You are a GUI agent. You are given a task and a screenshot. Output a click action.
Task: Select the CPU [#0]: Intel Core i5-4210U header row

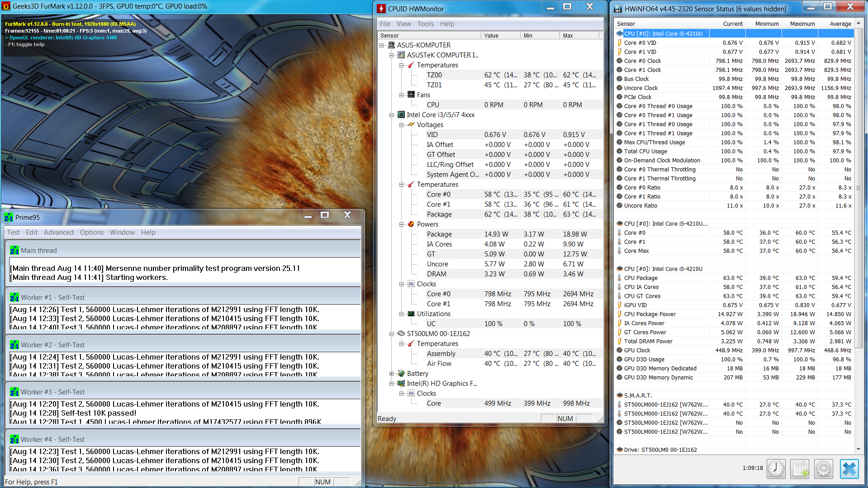click(734, 34)
